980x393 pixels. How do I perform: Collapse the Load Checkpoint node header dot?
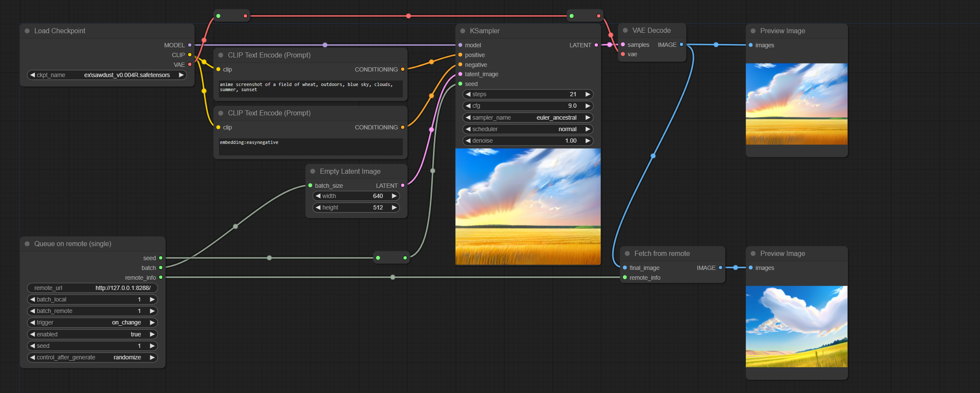tap(27, 31)
